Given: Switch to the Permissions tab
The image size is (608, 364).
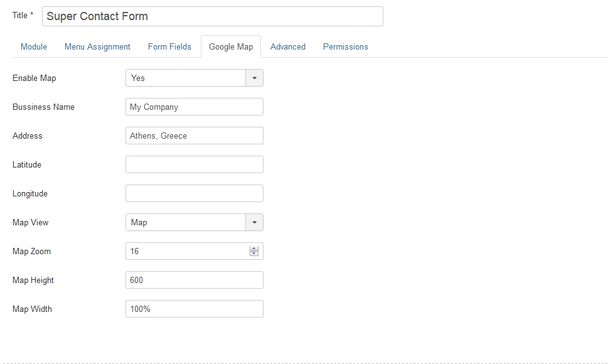Looking at the screenshot, I should coord(346,46).
